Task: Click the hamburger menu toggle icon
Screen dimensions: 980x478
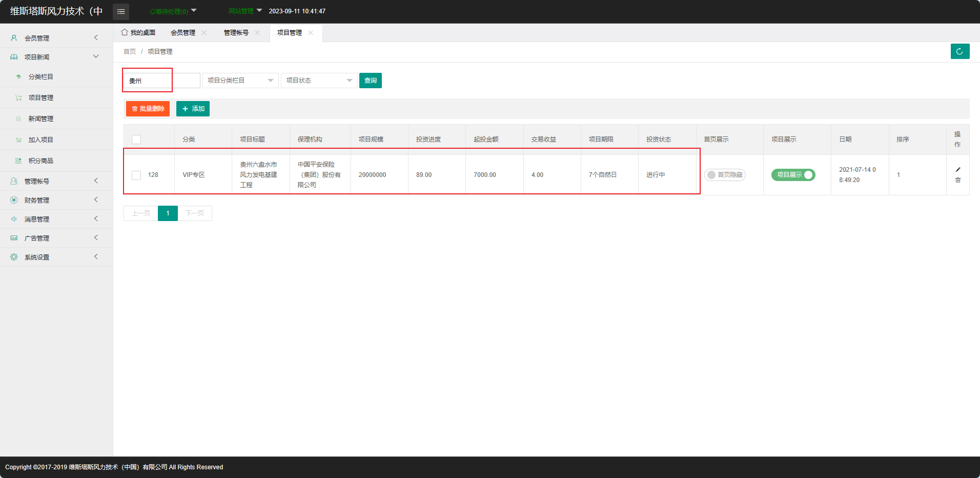Action: [x=121, y=11]
